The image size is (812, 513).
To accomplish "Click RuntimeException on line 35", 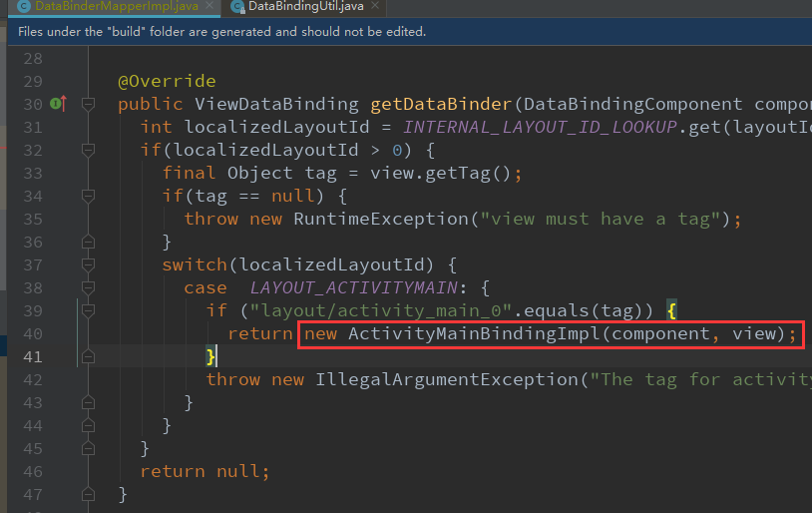I will pyautogui.click(x=381, y=219).
